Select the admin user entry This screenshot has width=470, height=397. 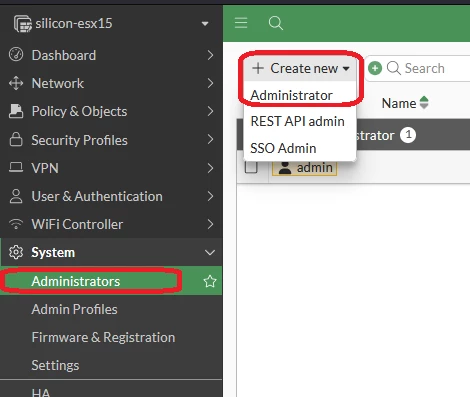point(305,168)
